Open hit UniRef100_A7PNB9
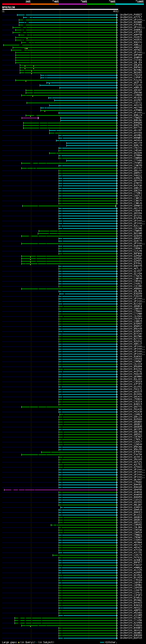Image resolution: width=146 pixels, height=644 pixels. pos(131,110)
